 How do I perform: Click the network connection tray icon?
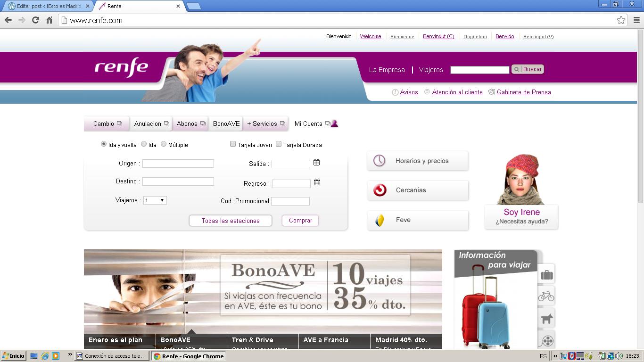coord(611,356)
